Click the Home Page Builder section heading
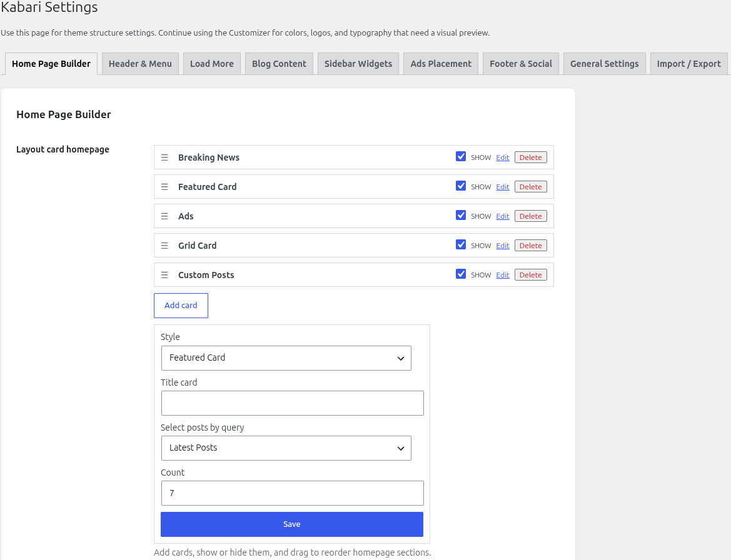731x560 pixels. coord(64,114)
